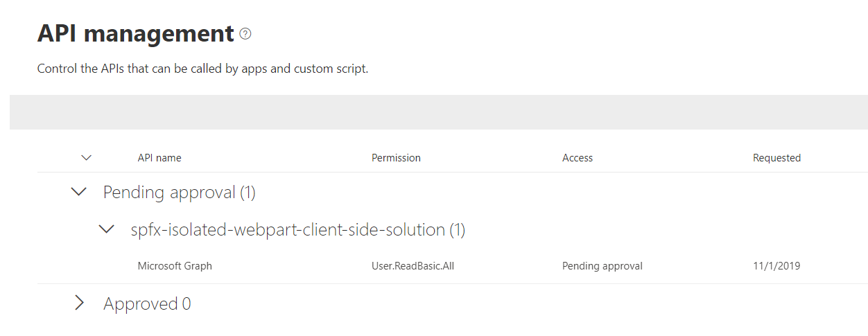The image size is (868, 336).
Task: Click the Requested column header
Action: point(776,157)
